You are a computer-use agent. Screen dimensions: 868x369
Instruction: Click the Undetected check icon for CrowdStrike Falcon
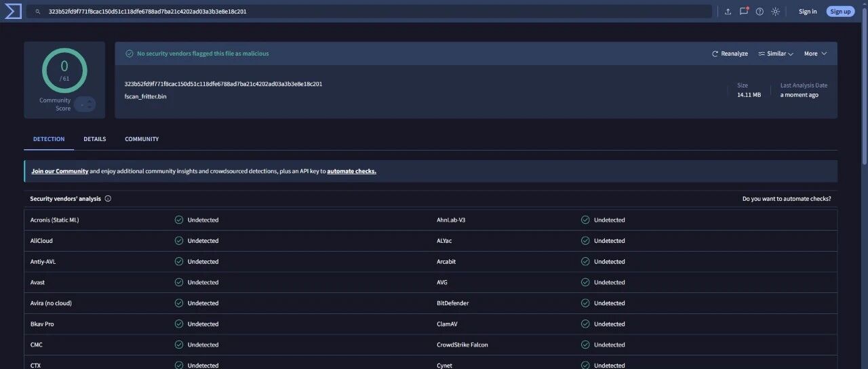(585, 345)
